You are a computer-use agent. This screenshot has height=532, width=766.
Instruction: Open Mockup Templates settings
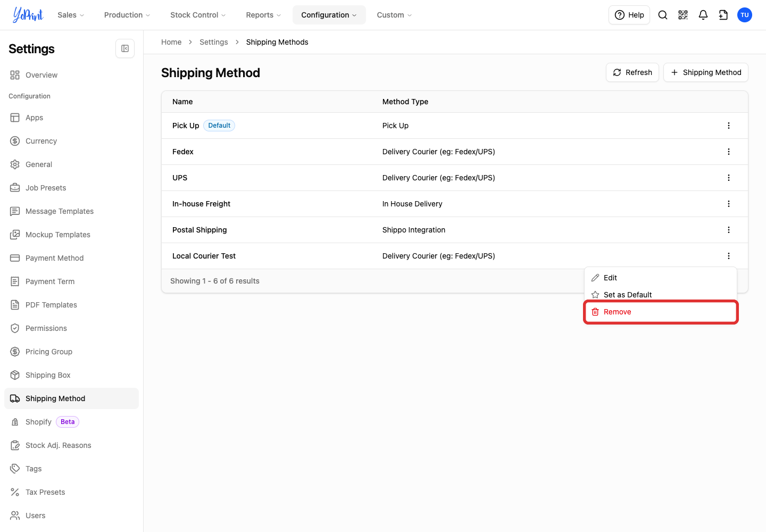point(71,235)
